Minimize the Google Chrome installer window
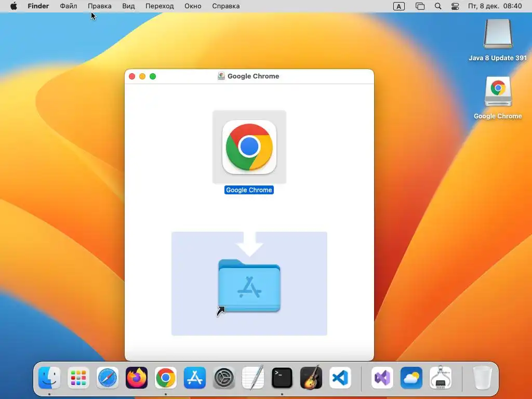 point(142,76)
